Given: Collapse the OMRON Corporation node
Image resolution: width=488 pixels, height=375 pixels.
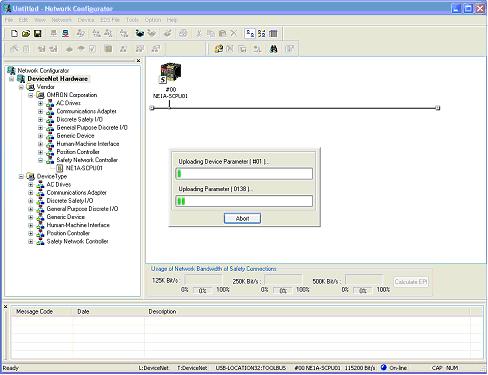Looking at the screenshot, I should [x=31, y=95].
